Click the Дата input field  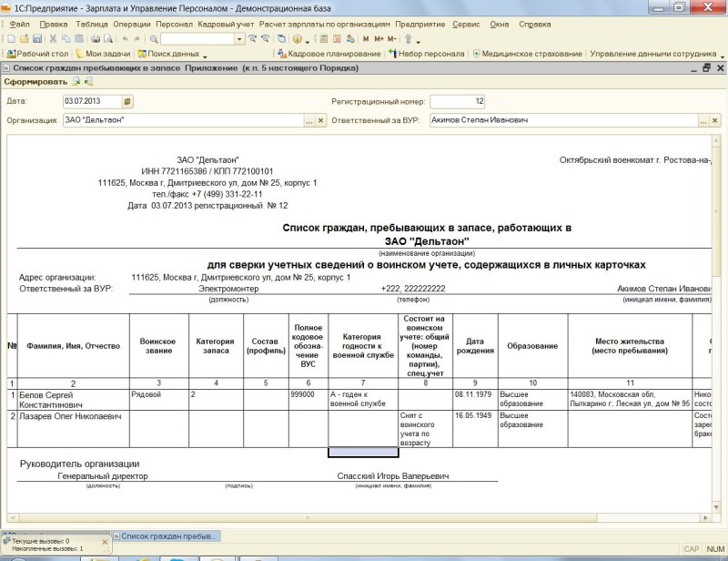click(x=93, y=101)
